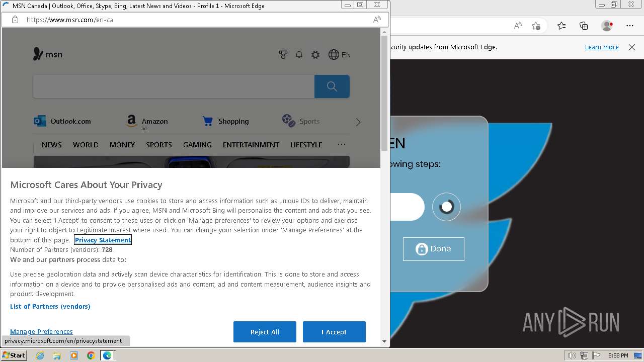The width and height of the screenshot is (644, 362).
Task: Open Edge Settings and more menu
Action: pyautogui.click(x=630, y=26)
